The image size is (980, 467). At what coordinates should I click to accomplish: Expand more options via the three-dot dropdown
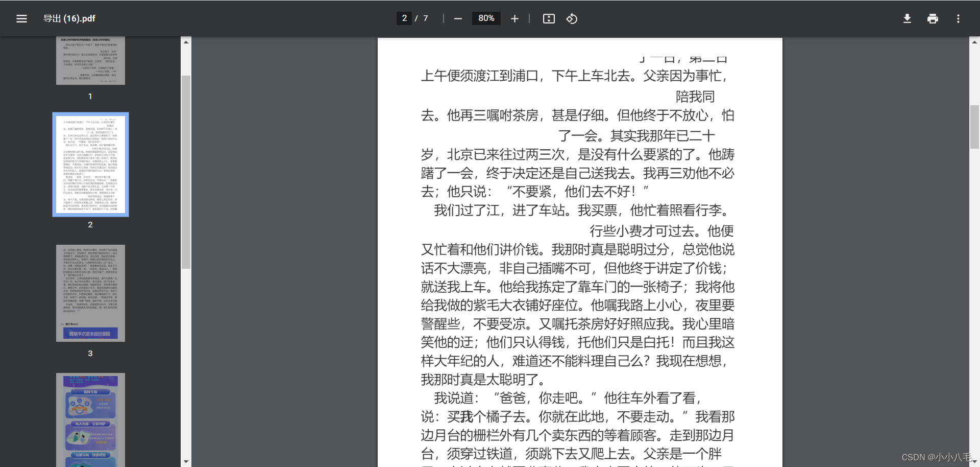(958, 18)
